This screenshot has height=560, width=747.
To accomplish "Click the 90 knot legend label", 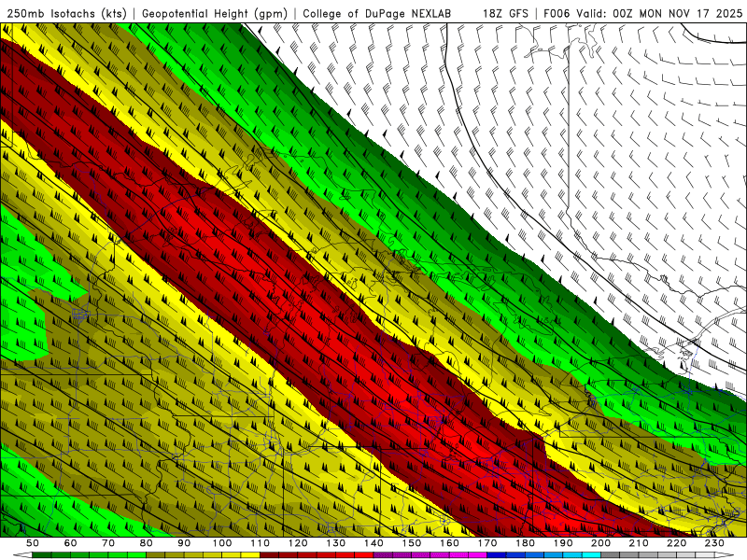I will click(x=184, y=543).
